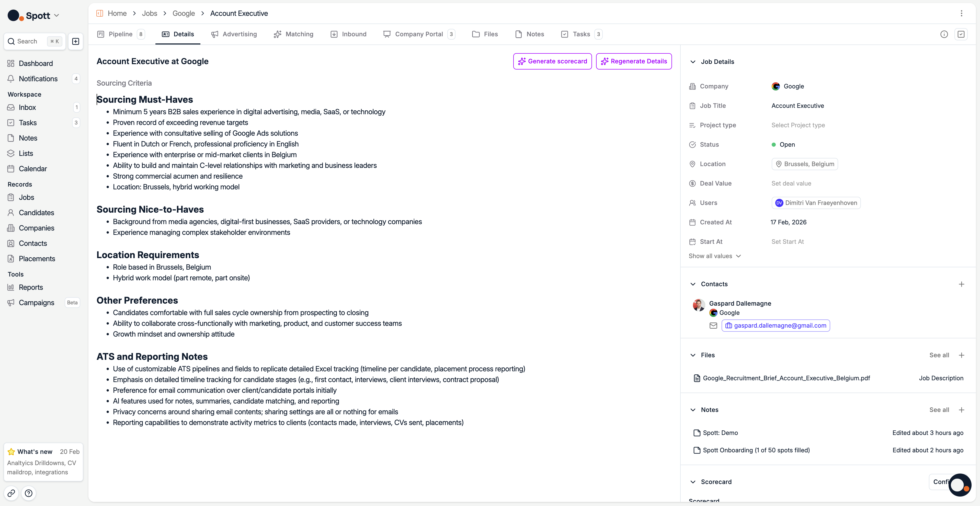Collapse the Job Details section
This screenshot has height=506, width=980.
pyautogui.click(x=693, y=62)
